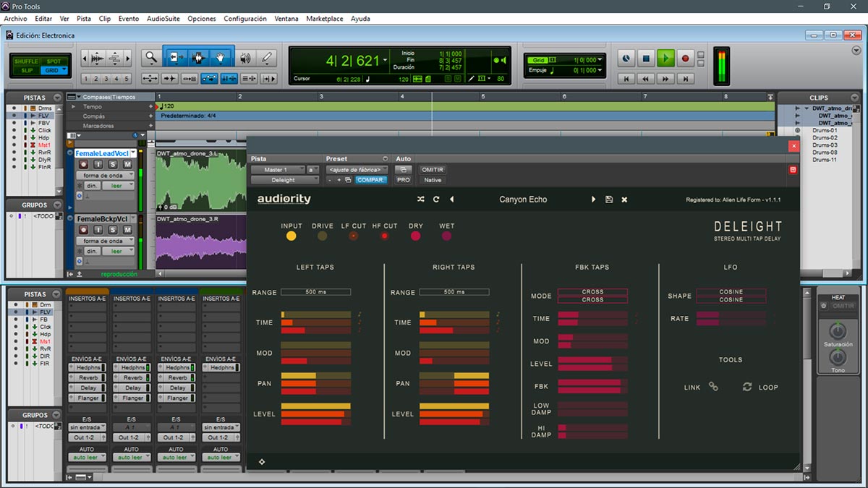Viewport: 868px width, 488px height.
Task: Open the main counter format dropdown arrow
Action: [386, 61]
